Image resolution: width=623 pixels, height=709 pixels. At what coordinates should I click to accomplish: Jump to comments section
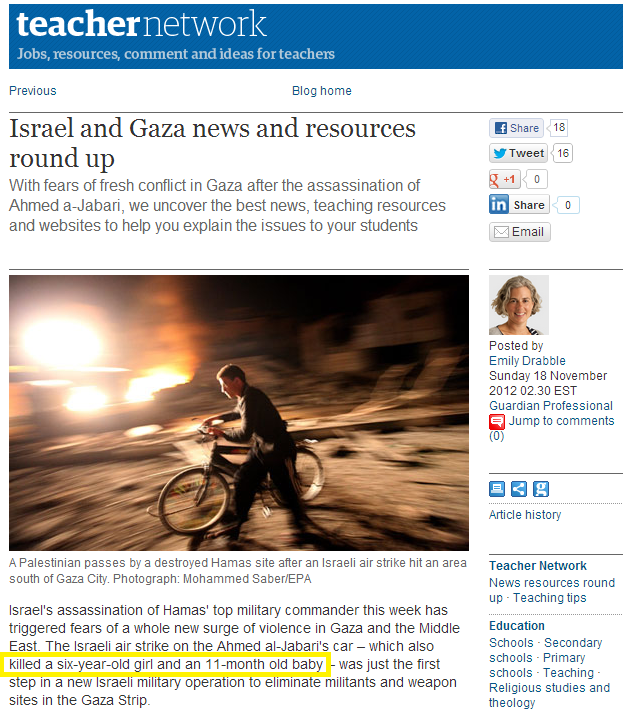pos(562,421)
